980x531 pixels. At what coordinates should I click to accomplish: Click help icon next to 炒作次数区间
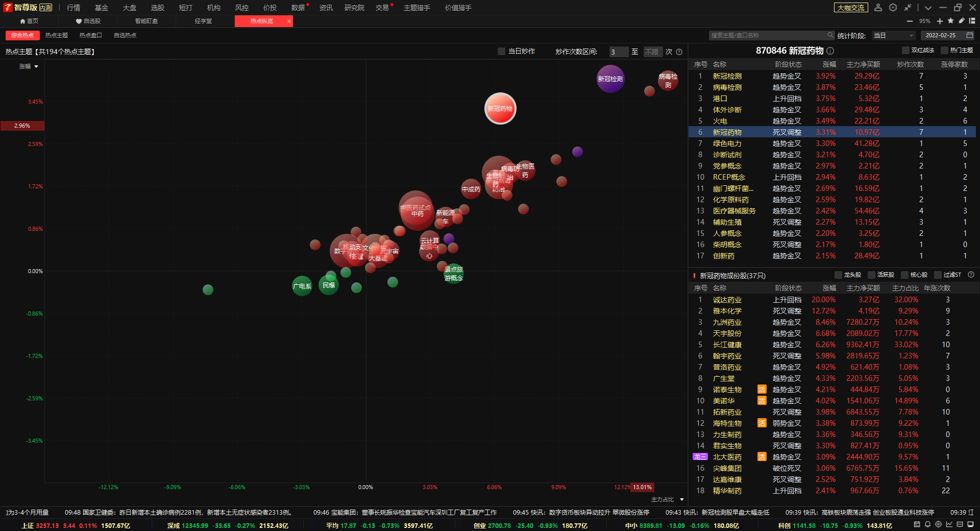(679, 52)
